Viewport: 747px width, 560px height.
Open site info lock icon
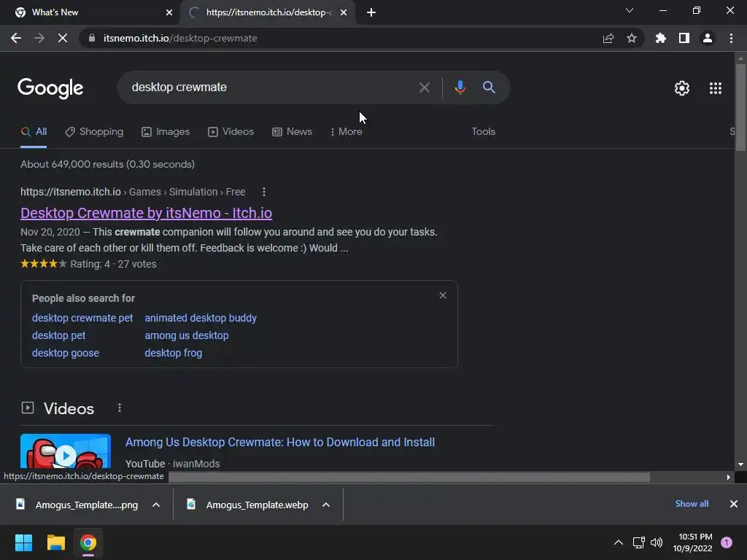[92, 38]
